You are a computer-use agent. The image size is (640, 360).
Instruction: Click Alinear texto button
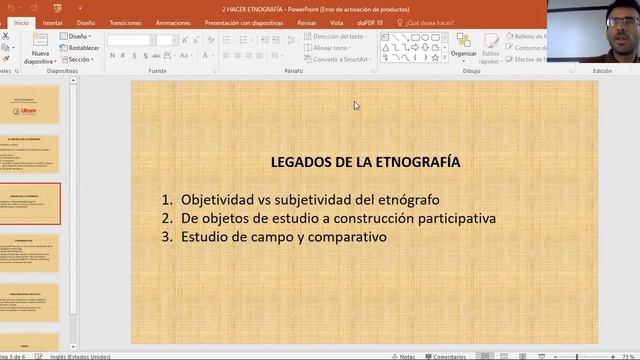[327, 48]
